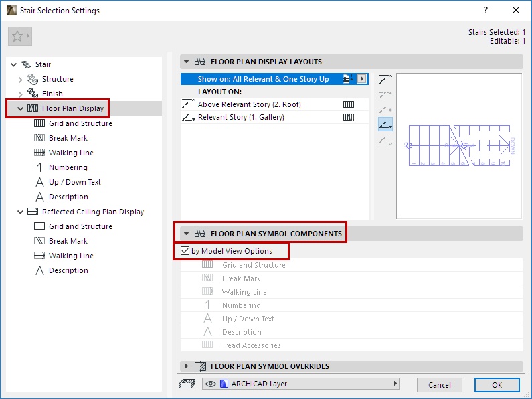Viewport: 532px width, 399px height.
Task: Open the Numbering settings page
Action: tap(68, 167)
